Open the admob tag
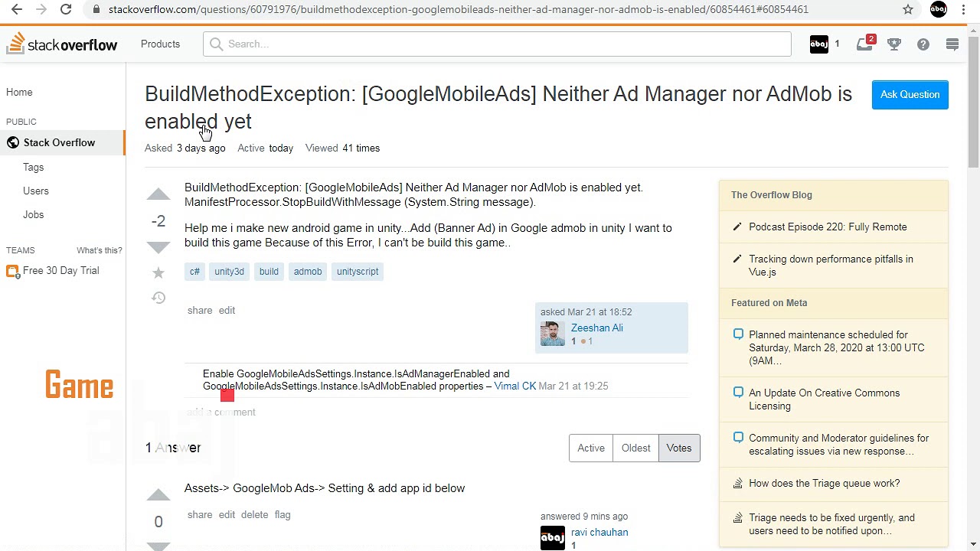The height and width of the screenshot is (551, 980). [x=308, y=271]
